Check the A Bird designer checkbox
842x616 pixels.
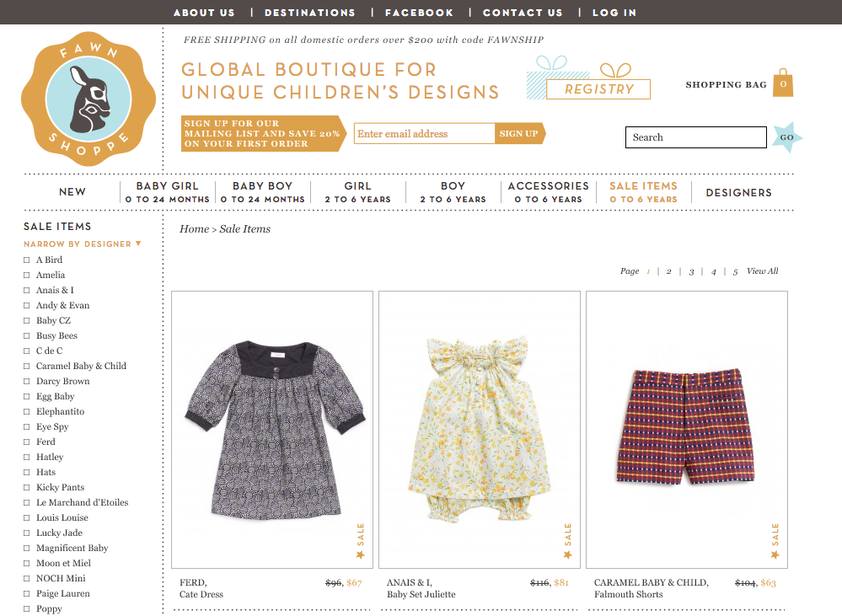(x=26, y=260)
